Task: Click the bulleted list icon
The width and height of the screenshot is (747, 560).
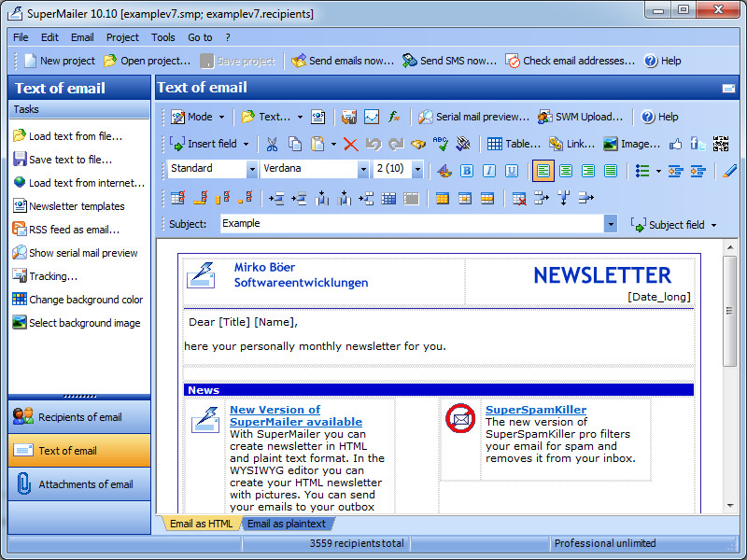Action: coord(642,171)
